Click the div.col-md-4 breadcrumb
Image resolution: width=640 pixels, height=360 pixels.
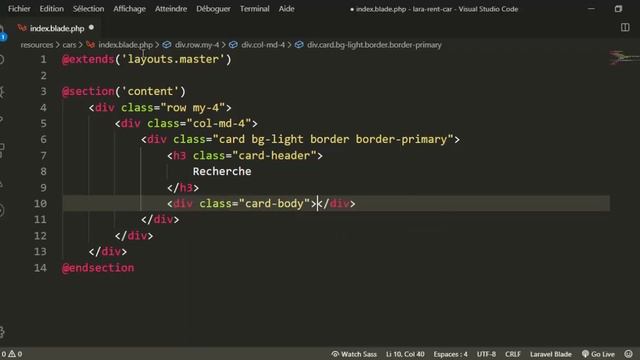coord(263,45)
